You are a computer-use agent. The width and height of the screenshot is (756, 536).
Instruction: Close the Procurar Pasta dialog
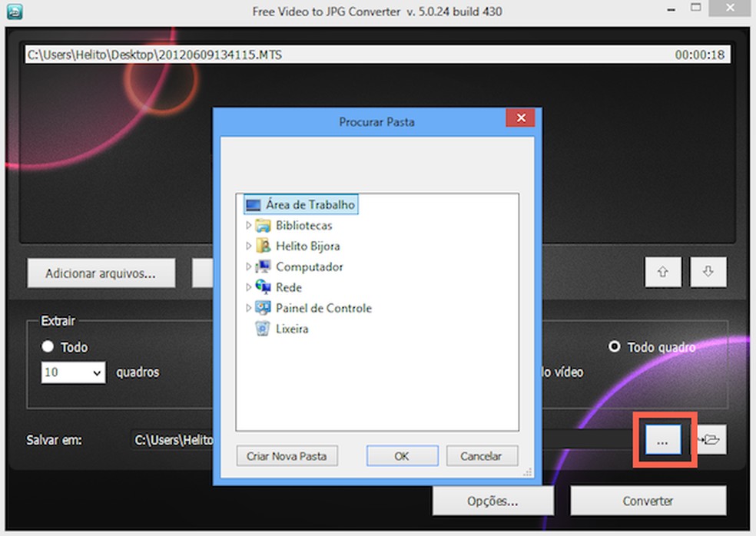coord(521,118)
